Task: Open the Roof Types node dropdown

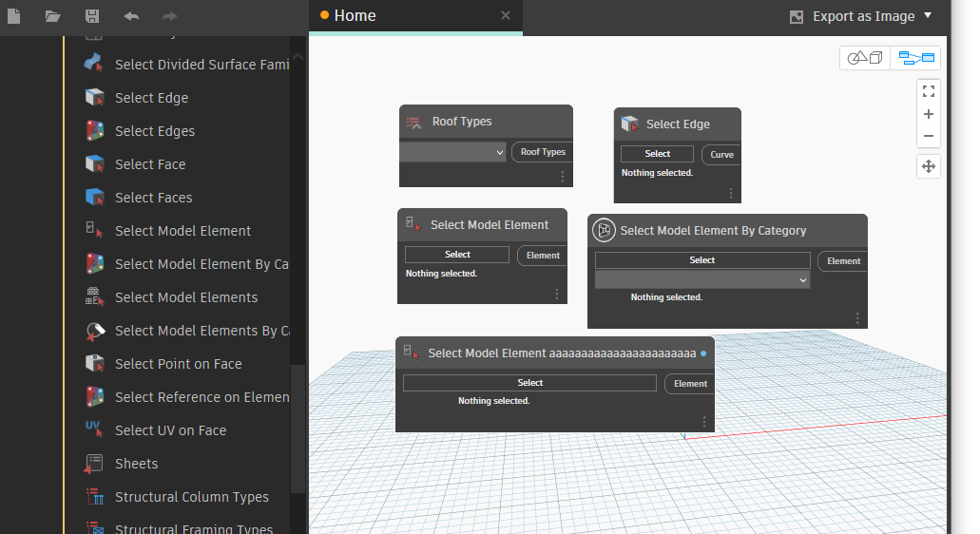Action: (452, 152)
